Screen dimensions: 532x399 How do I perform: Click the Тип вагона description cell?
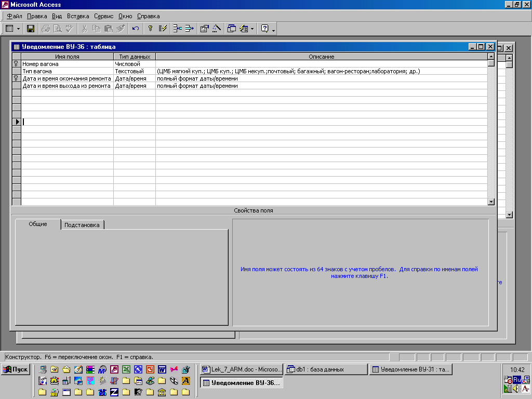321,71
